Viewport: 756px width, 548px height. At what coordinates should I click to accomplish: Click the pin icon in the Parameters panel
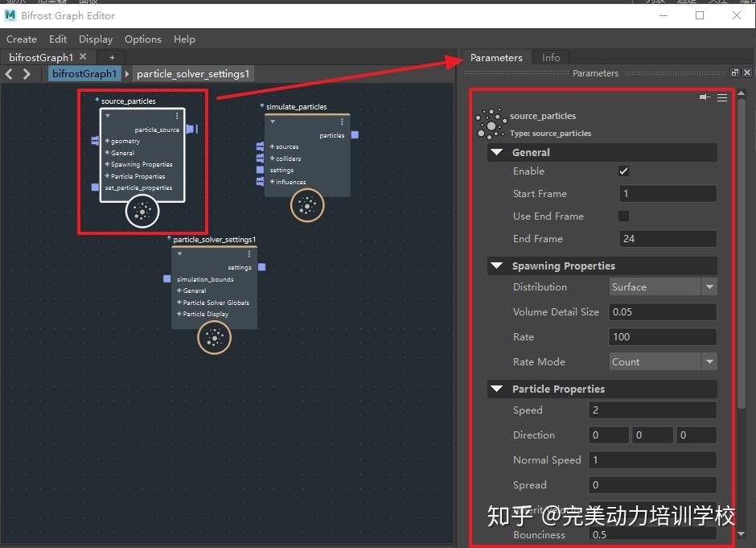705,97
